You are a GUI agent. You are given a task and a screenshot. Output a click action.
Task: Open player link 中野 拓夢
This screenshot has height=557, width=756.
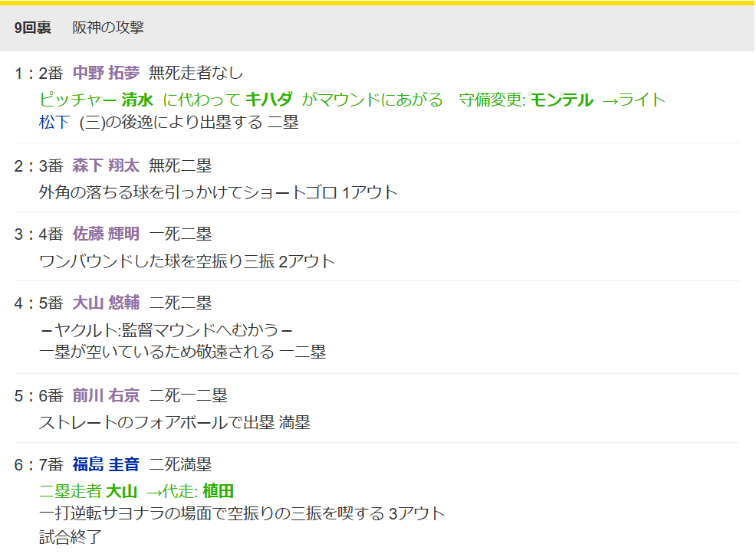pos(106,73)
